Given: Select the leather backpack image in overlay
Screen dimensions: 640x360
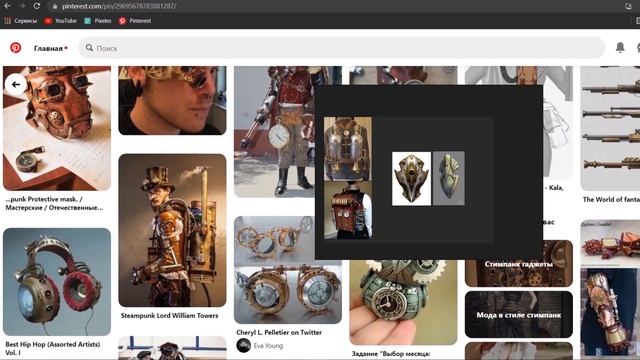Looking at the screenshot, I should click(348, 210).
